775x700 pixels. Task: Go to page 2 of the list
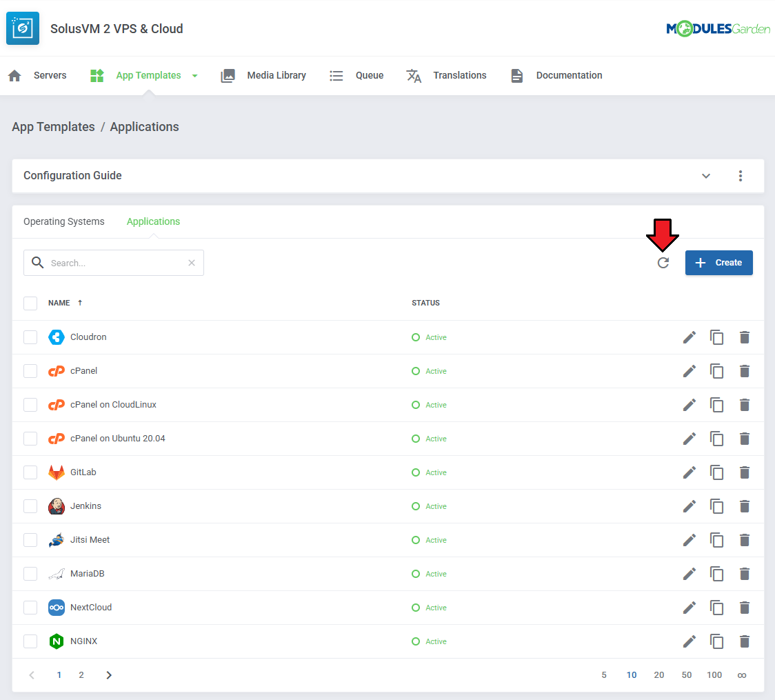81,675
